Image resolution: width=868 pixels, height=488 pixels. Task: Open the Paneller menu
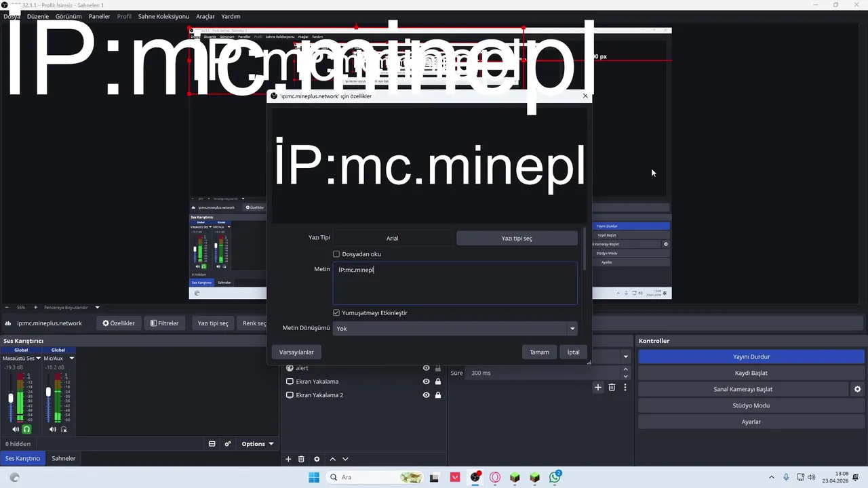tap(100, 16)
